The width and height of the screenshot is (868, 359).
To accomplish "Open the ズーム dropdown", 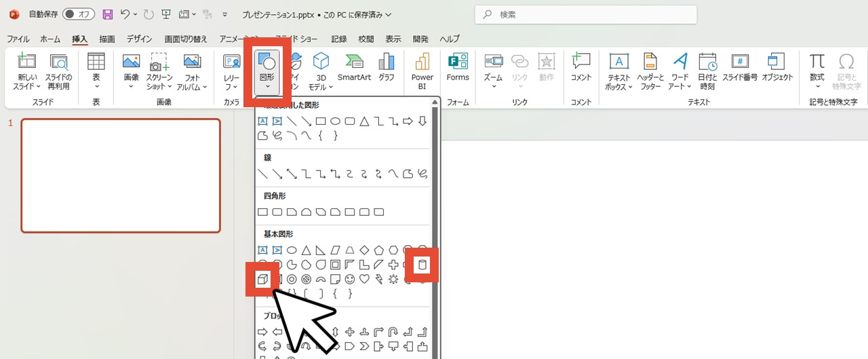I will tap(493, 71).
